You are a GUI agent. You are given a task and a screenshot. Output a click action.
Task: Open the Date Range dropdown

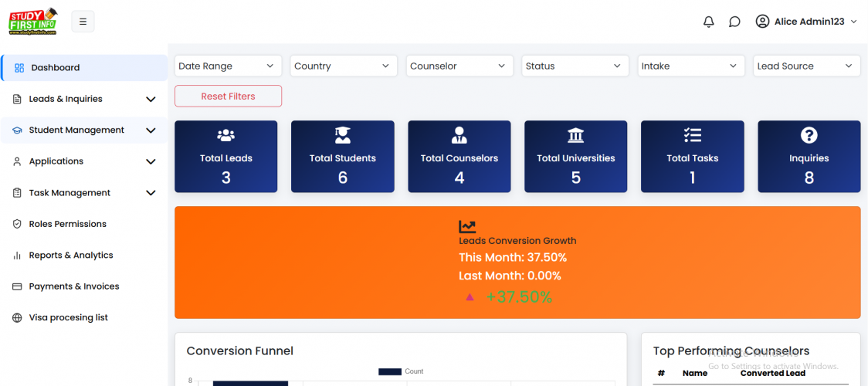(227, 66)
